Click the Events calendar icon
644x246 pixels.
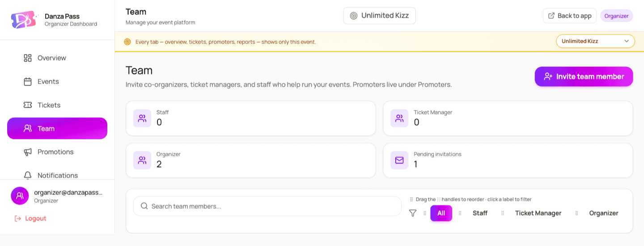(x=28, y=82)
